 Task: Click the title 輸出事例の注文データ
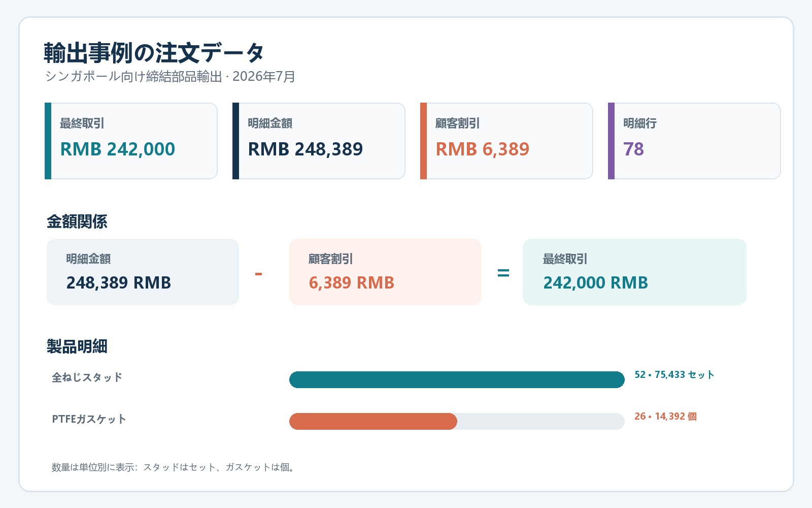tap(154, 53)
